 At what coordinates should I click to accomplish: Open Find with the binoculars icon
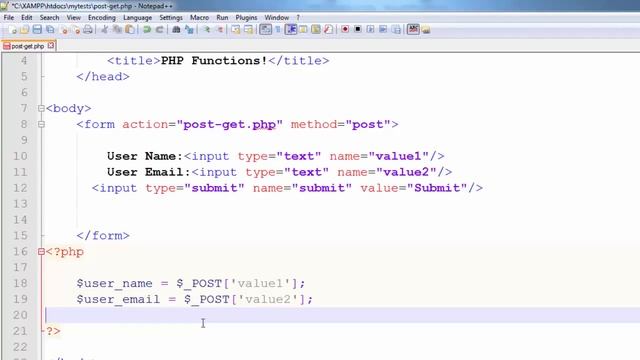click(176, 29)
